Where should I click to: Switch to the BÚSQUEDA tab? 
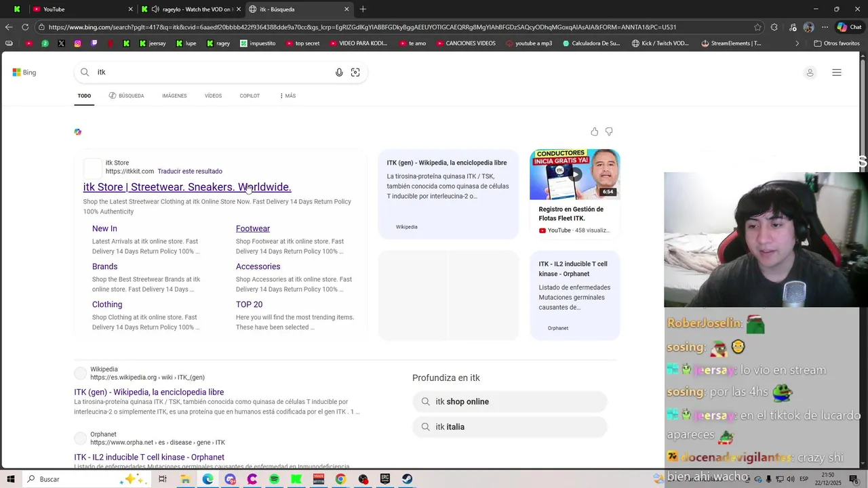126,96
